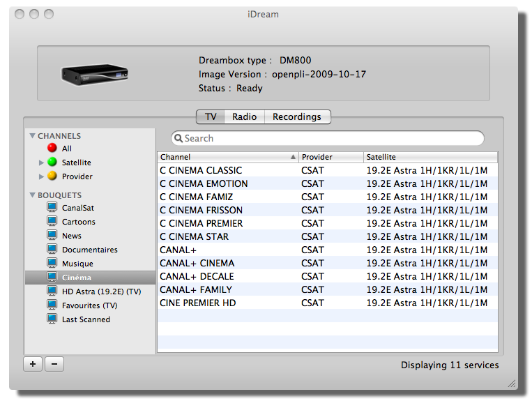The height and width of the screenshot is (401, 532).
Task: Click the Cinéma bouquet TV icon
Action: [52, 277]
